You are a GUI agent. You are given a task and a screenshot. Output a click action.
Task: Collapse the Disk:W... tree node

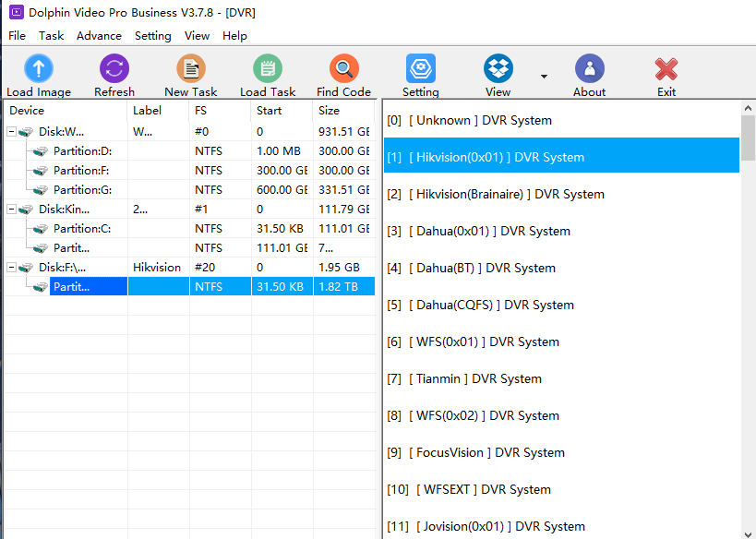tap(11, 132)
